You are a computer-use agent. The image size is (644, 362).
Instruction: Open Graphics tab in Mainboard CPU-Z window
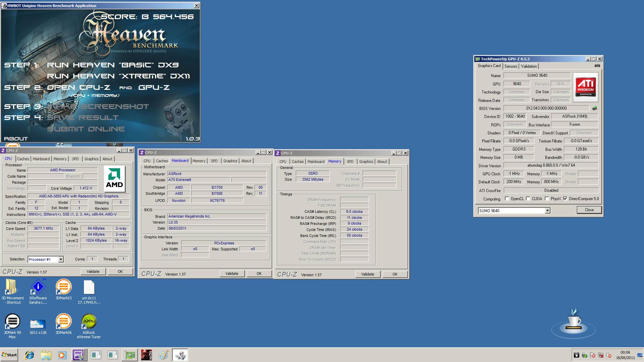tap(230, 161)
